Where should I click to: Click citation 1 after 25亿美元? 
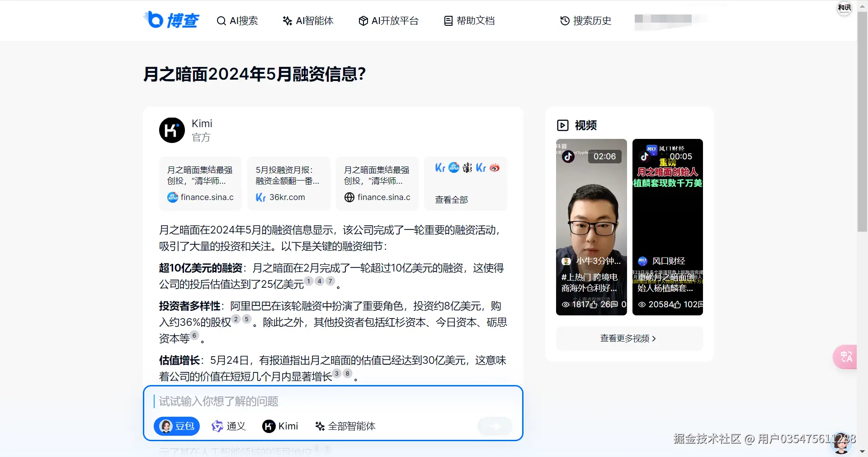tap(309, 281)
